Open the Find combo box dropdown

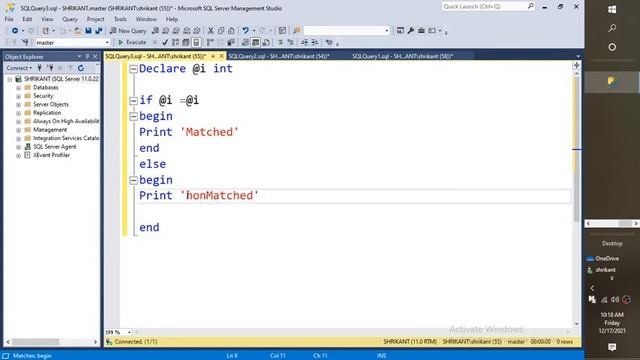(387, 31)
